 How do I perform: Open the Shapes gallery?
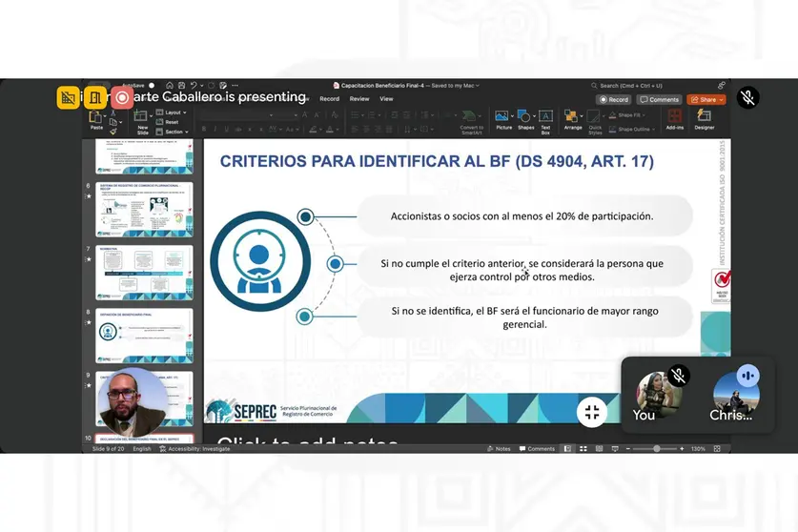tap(525, 119)
